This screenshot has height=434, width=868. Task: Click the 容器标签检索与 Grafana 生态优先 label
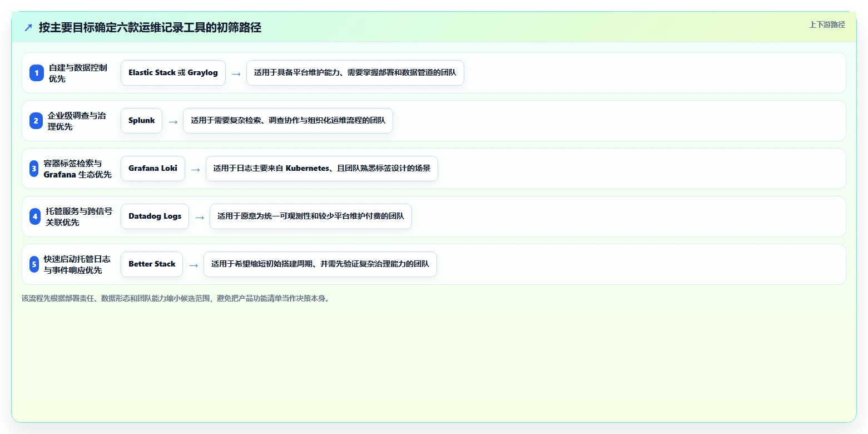[x=78, y=169]
